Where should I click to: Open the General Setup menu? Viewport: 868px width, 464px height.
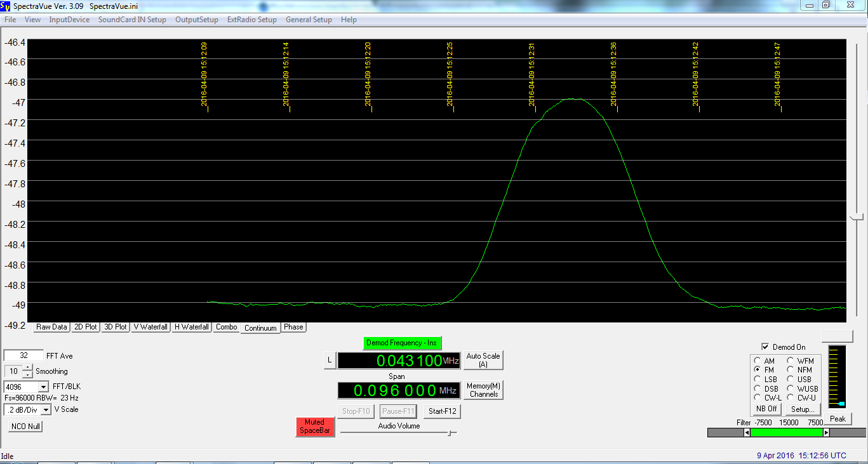[x=309, y=20]
